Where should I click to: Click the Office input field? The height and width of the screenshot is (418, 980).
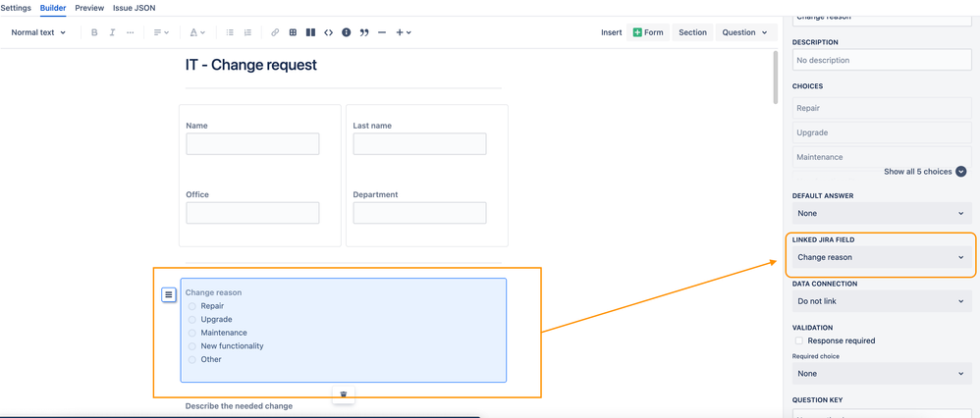tap(252, 213)
